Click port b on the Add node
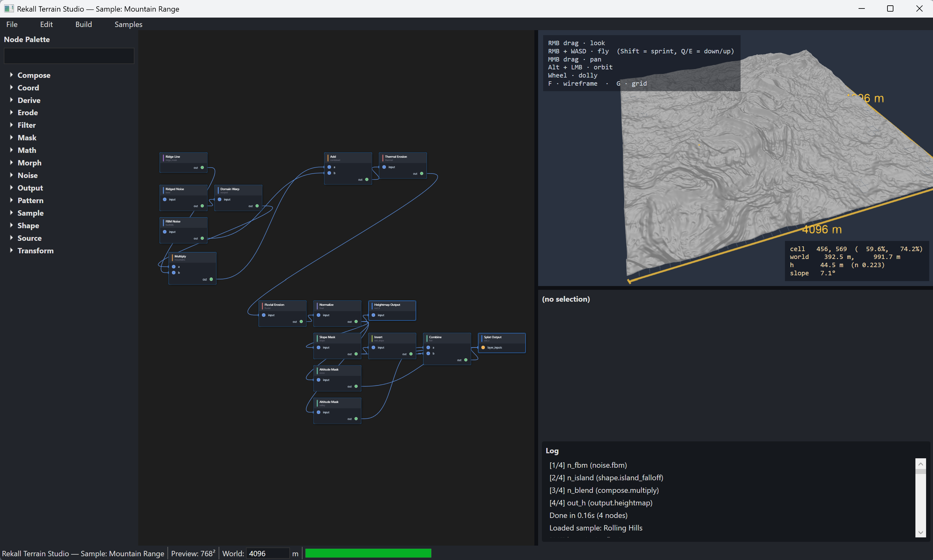 click(329, 173)
